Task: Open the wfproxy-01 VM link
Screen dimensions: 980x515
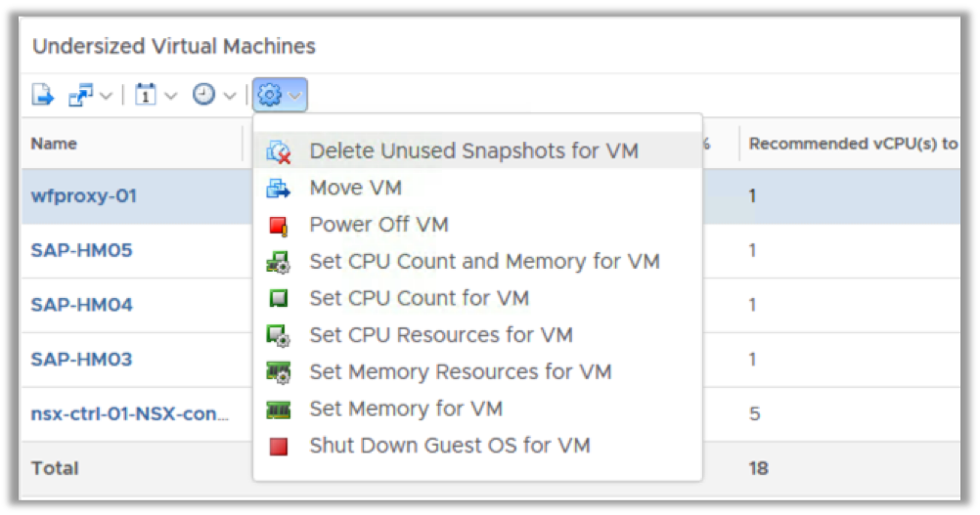Action: [x=84, y=195]
